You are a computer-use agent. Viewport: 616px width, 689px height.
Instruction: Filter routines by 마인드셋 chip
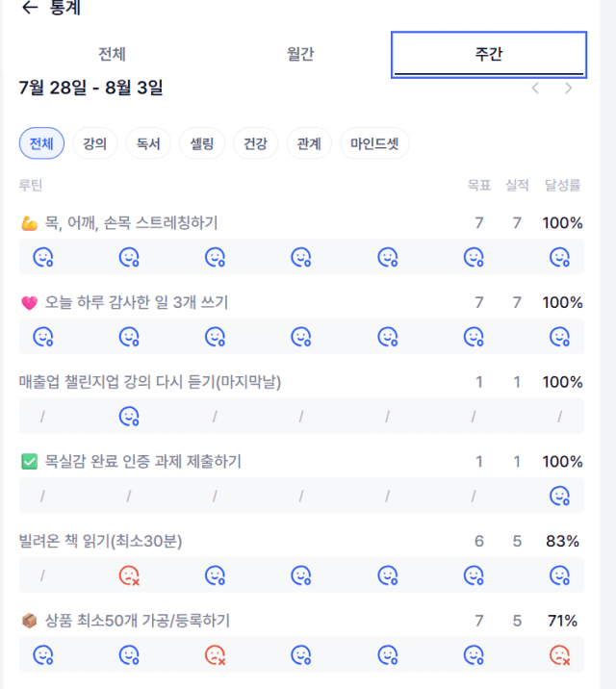pos(374,143)
